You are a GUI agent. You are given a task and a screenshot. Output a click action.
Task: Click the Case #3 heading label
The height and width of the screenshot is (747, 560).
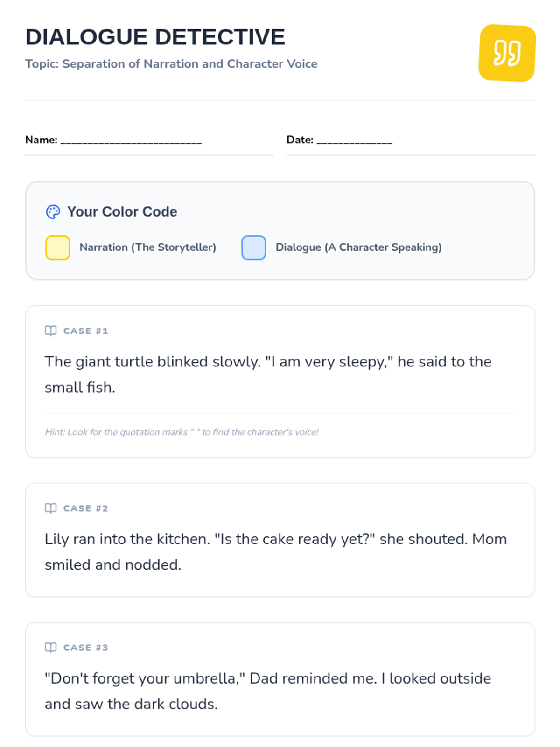(86, 648)
